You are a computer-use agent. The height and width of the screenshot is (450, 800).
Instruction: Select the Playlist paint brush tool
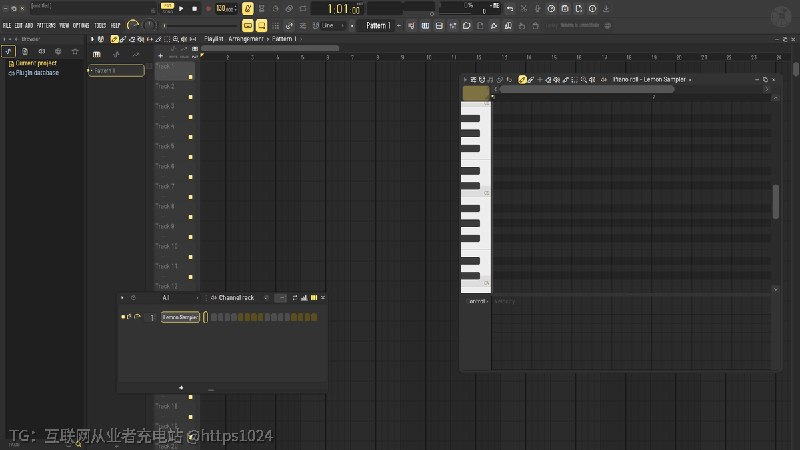tap(123, 39)
